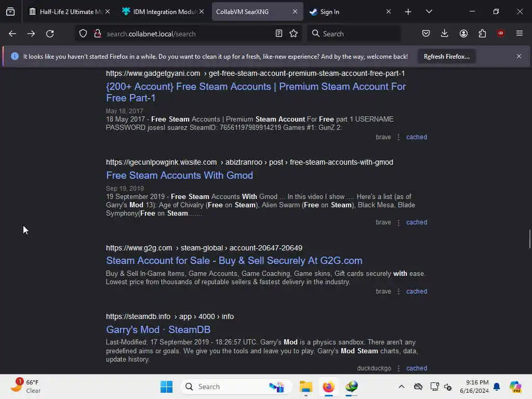This screenshot has width=532, height=399.
Task: Click the page vertical scrollbar thumb
Action: [x=529, y=239]
